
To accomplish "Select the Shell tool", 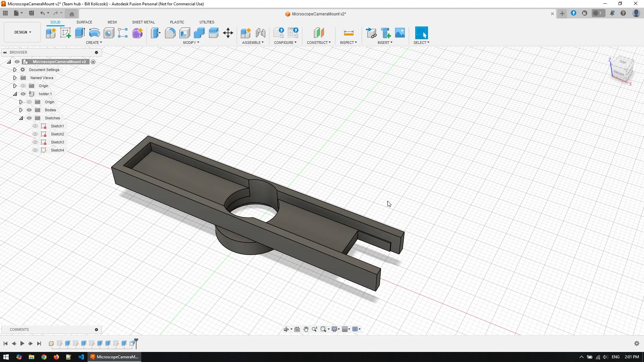I will (x=184, y=33).
